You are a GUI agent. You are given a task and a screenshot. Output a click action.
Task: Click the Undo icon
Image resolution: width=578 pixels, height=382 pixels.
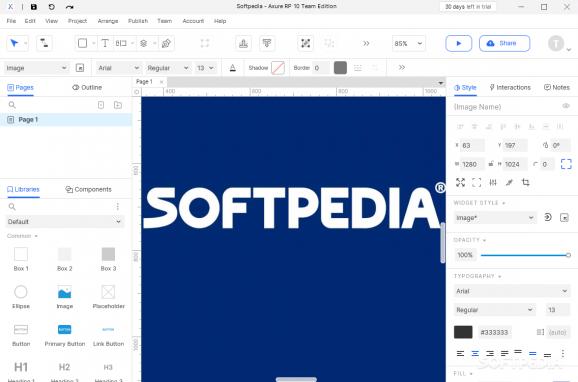tap(52, 7)
